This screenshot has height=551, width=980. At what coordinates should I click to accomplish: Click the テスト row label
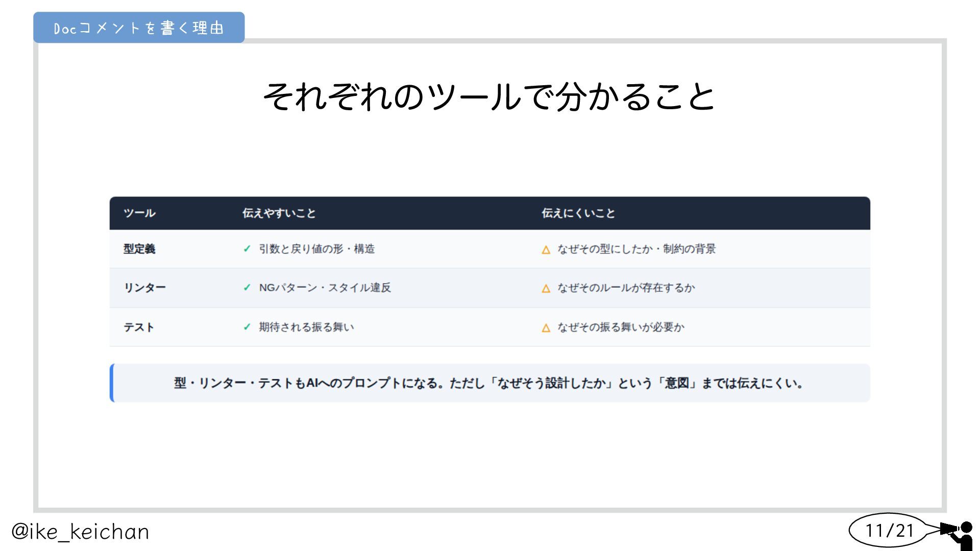click(138, 327)
